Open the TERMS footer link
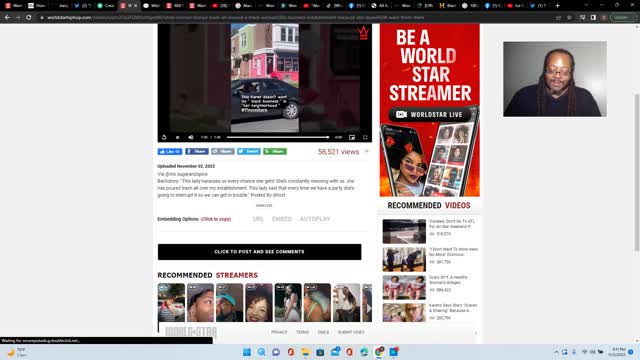 point(302,332)
